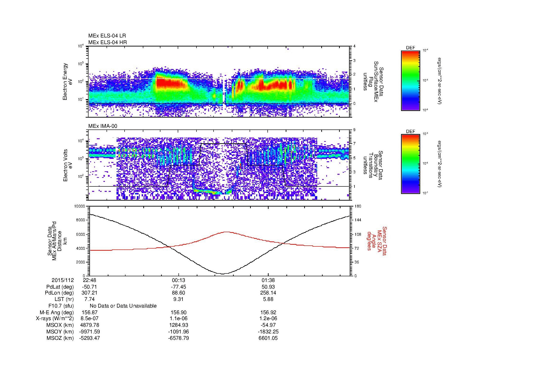Click MSOZ value -5293.47
This screenshot has height=392, width=555.
pyautogui.click(x=89, y=338)
